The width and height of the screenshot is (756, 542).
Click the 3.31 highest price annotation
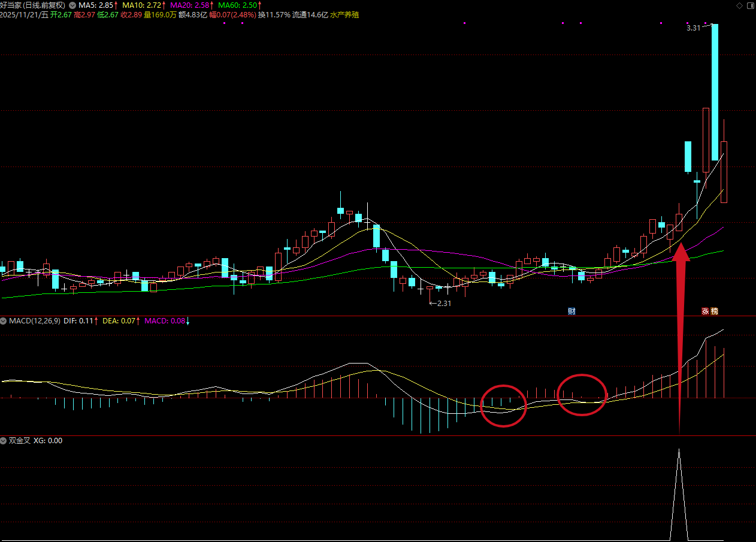click(x=693, y=28)
